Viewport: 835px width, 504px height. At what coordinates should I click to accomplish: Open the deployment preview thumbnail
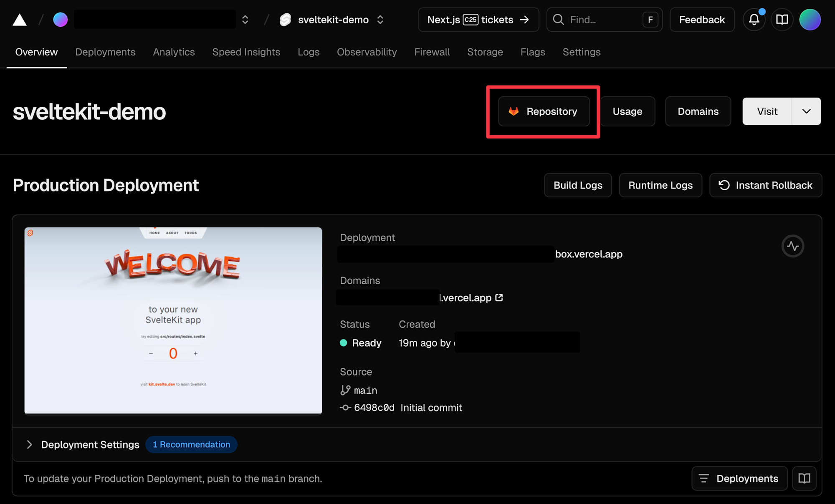click(x=173, y=320)
